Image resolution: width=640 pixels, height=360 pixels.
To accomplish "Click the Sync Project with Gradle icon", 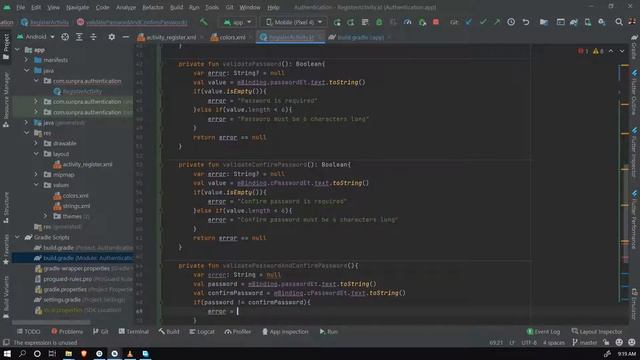I will 573,22.
